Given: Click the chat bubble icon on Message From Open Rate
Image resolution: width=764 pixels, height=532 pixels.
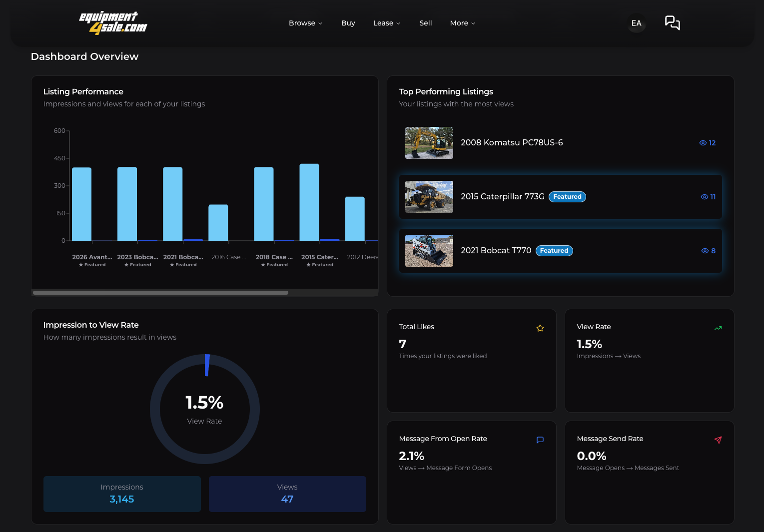Looking at the screenshot, I should tap(540, 440).
